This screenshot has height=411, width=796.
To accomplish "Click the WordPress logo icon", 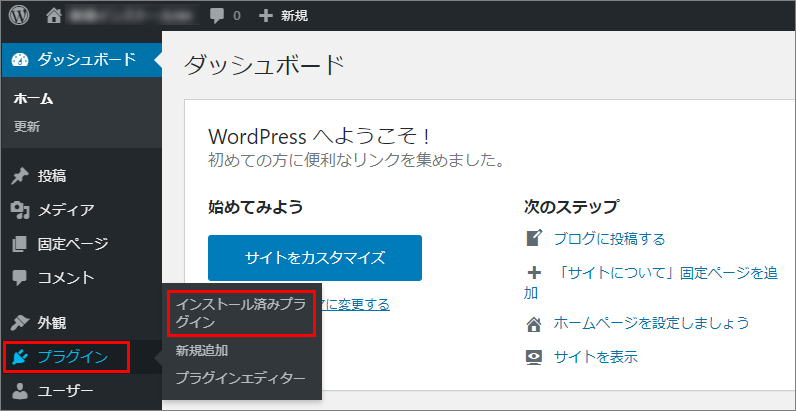I will 19,16.
